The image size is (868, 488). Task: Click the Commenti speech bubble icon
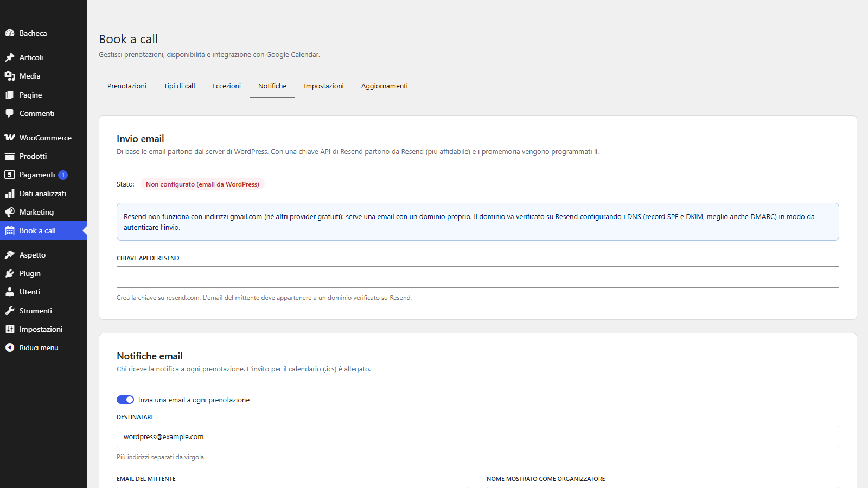[10, 113]
